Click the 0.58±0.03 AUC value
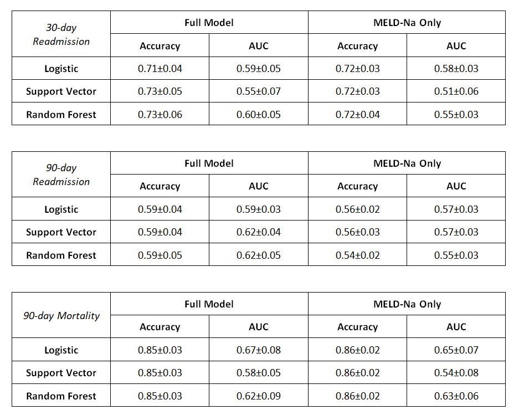The image size is (519, 420). (456, 69)
